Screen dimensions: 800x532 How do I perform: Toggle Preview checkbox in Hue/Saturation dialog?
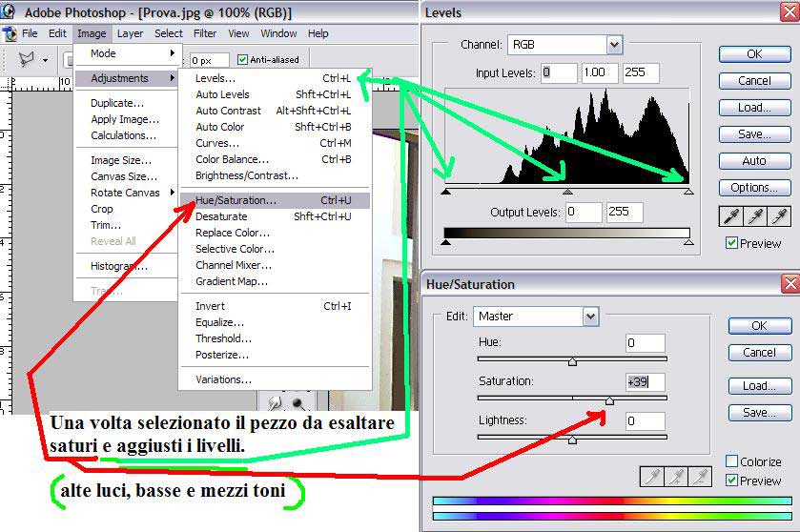click(x=731, y=480)
